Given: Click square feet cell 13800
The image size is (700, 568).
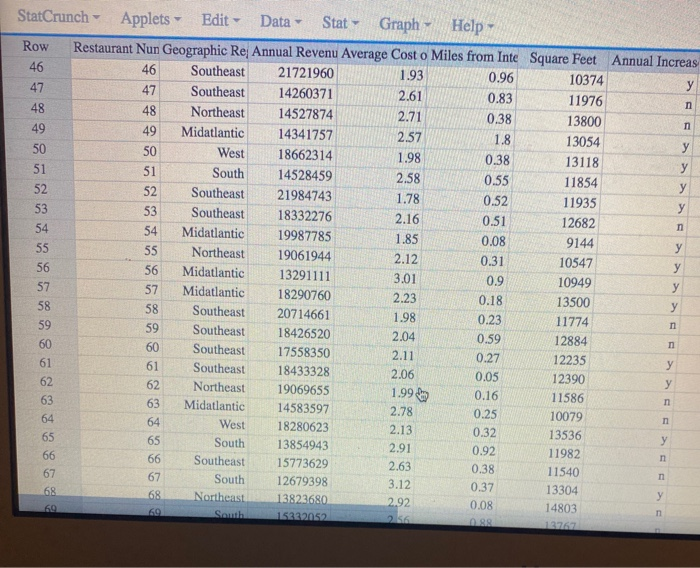Looking at the screenshot, I should pos(584,121).
